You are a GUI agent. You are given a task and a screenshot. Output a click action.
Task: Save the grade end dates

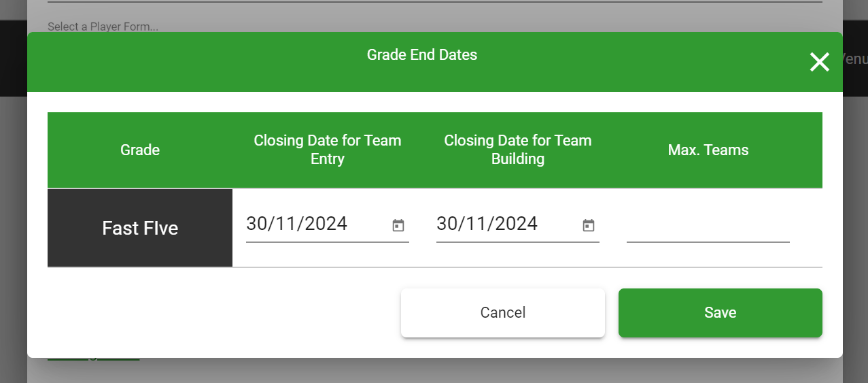(x=721, y=313)
